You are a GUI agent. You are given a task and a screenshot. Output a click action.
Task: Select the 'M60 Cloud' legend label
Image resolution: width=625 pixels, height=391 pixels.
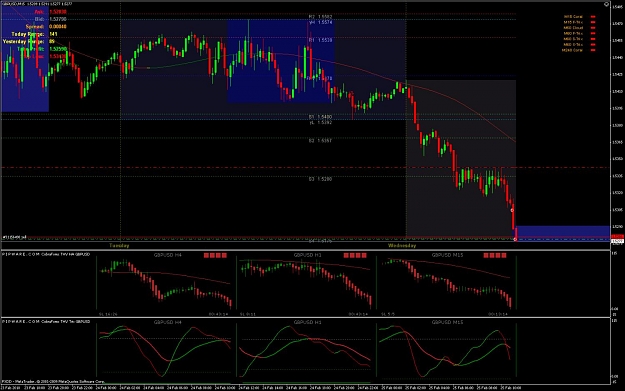click(x=573, y=28)
